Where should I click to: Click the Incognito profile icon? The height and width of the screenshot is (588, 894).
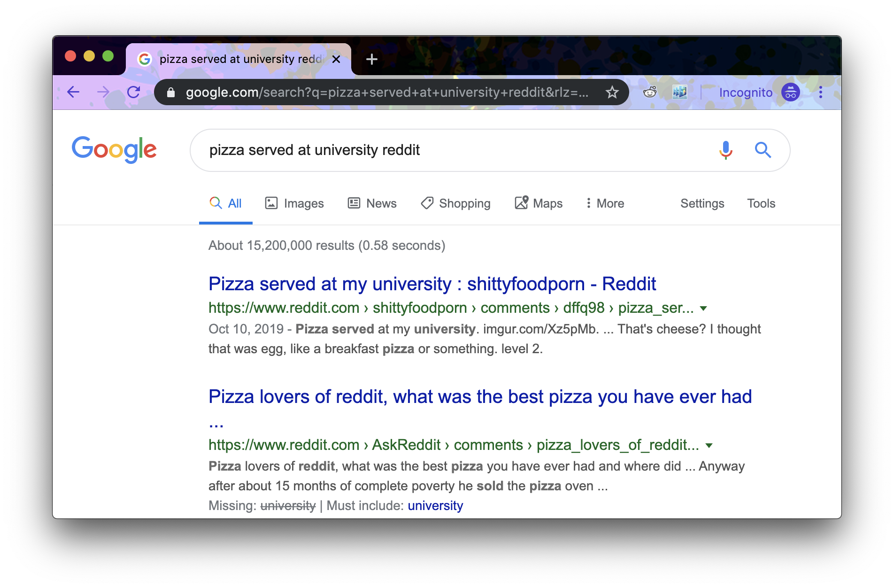tap(791, 92)
